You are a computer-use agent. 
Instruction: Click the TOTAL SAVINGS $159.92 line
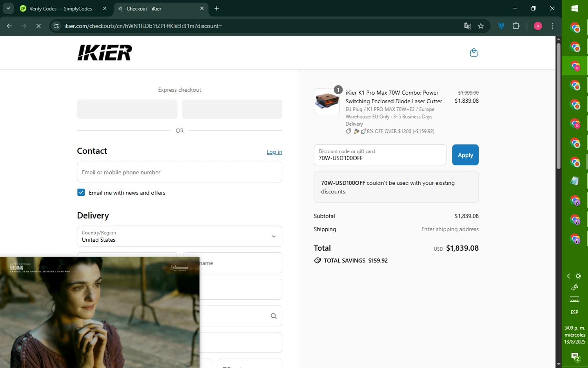351,261
